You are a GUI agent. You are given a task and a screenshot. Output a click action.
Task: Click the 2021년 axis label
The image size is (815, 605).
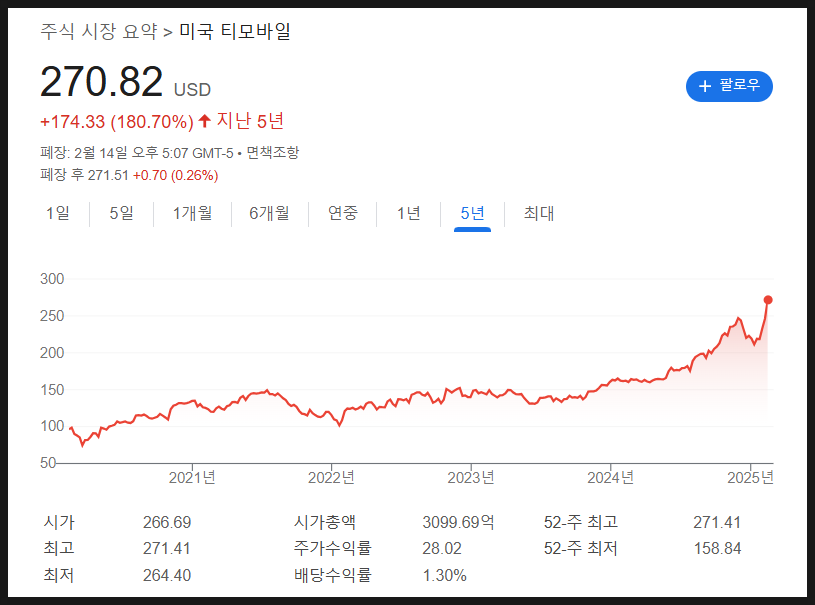[192, 478]
